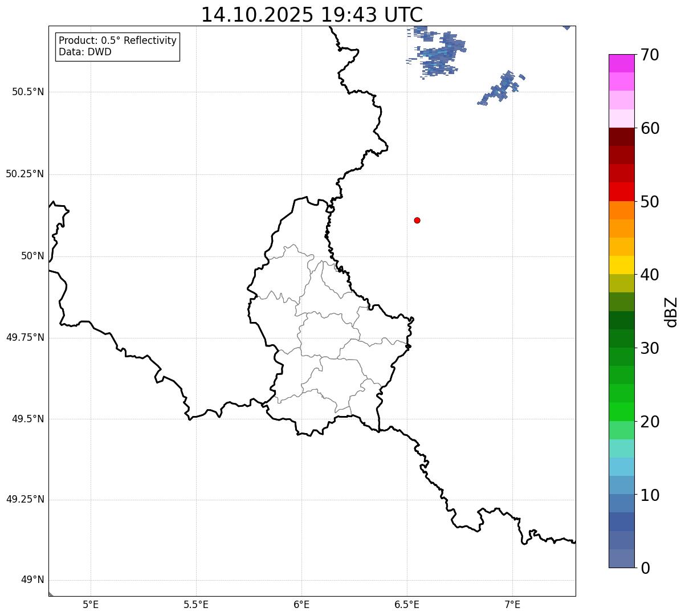685x616 pixels.
Task: Click the dark maroon colorbar segment below 60
Action: pos(621,137)
